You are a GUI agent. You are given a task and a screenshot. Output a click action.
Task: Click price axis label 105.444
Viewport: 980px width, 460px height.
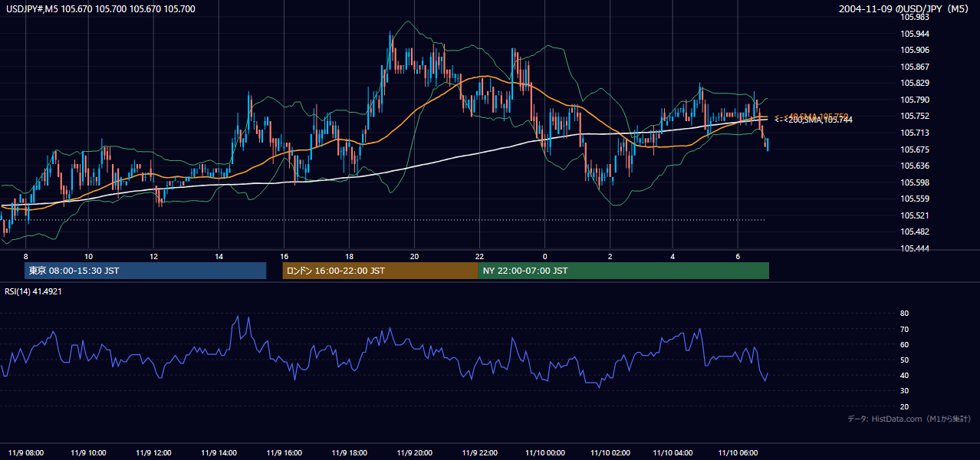pyautogui.click(x=915, y=248)
